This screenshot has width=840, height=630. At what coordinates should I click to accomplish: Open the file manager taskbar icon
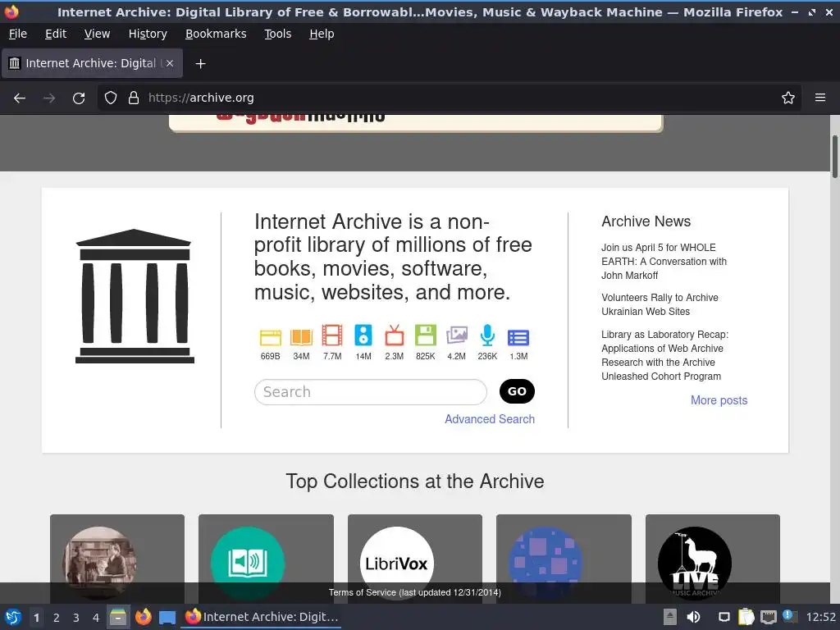click(118, 617)
